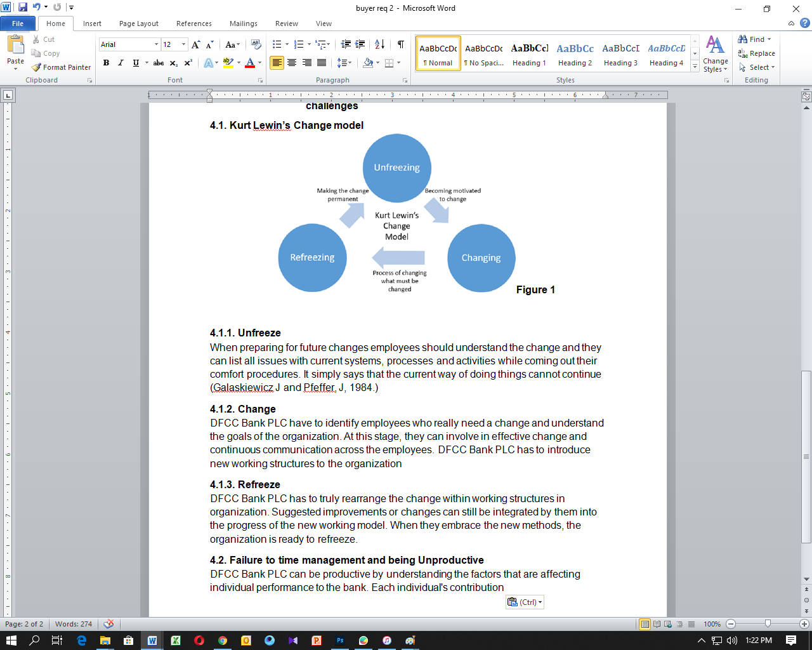Apply strikethrough to the text
Viewport: 812px width, 650px height.
[159, 63]
